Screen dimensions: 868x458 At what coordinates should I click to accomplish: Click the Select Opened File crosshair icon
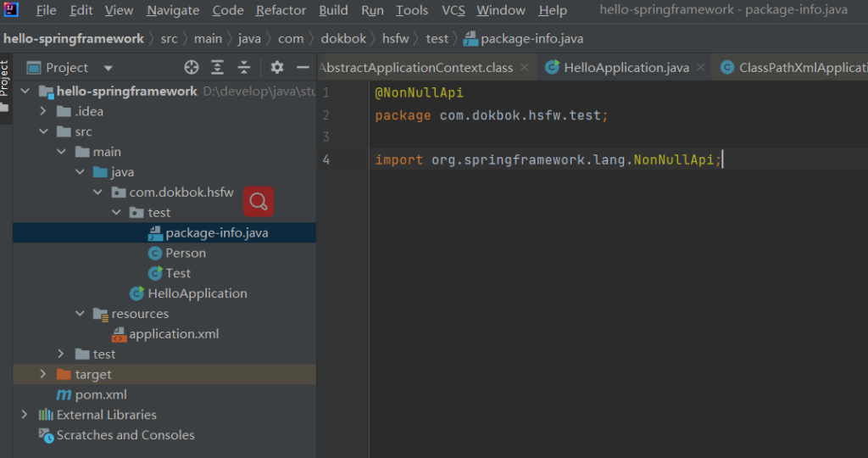click(192, 68)
